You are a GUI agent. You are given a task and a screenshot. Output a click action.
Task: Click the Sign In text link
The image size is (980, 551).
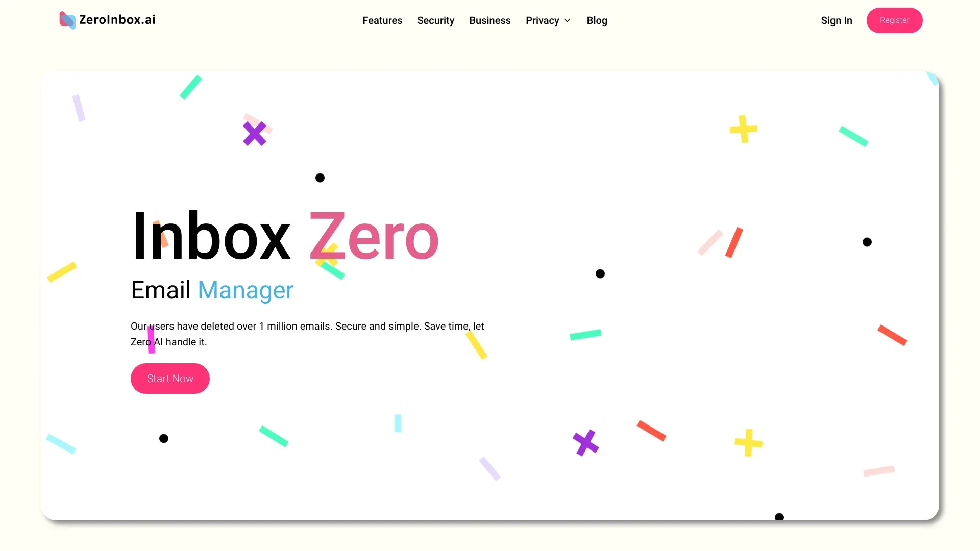click(837, 20)
